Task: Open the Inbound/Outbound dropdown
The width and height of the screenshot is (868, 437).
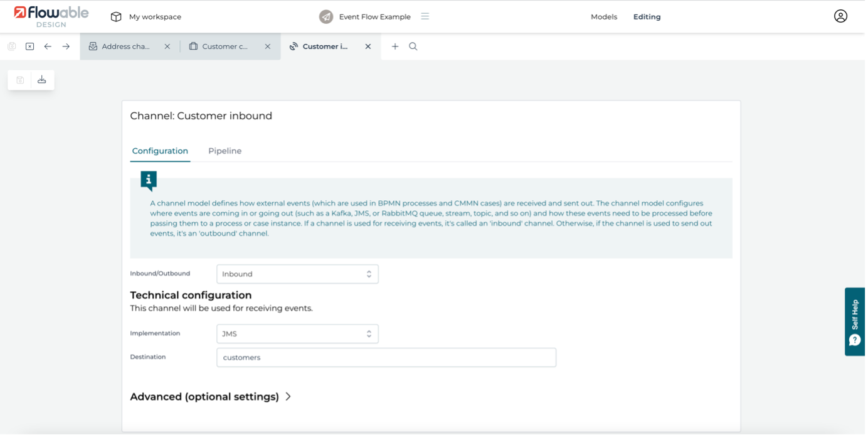Action: click(297, 274)
